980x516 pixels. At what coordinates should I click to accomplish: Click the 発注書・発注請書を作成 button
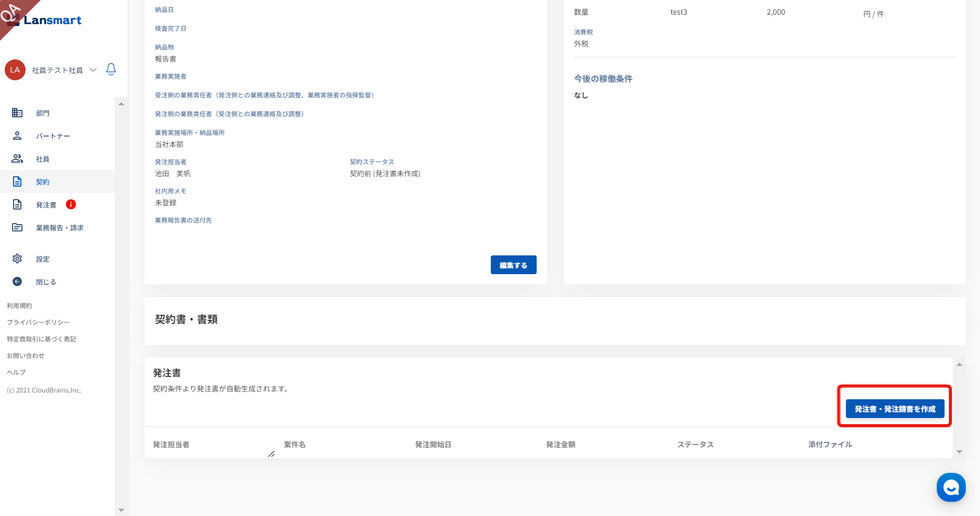pyautogui.click(x=895, y=409)
